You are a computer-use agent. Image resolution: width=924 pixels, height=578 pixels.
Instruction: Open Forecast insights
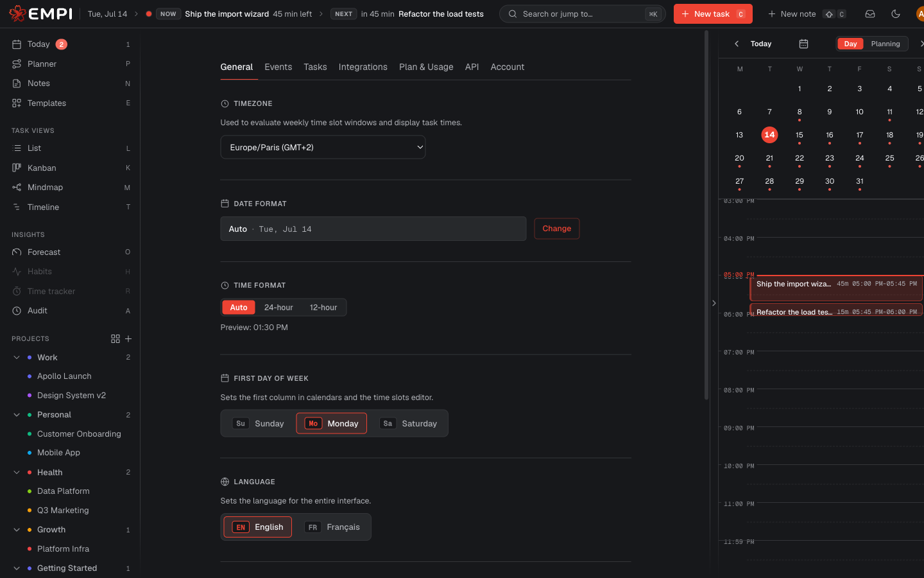(x=71, y=252)
